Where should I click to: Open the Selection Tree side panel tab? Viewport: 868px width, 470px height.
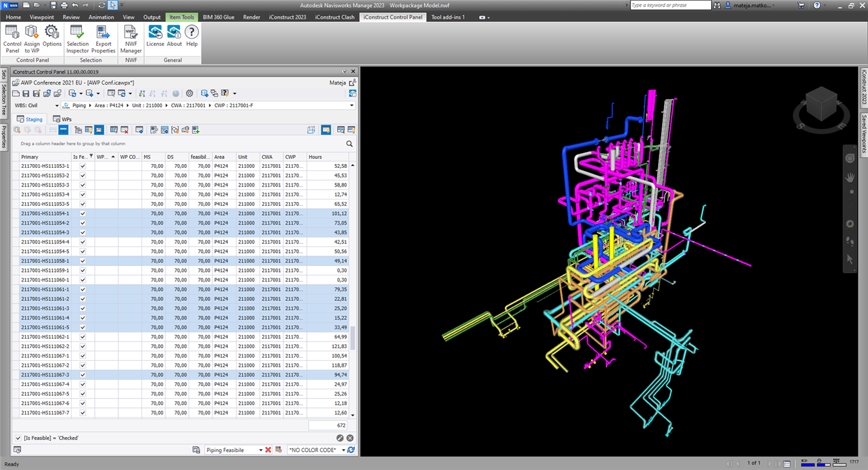pos(4,99)
